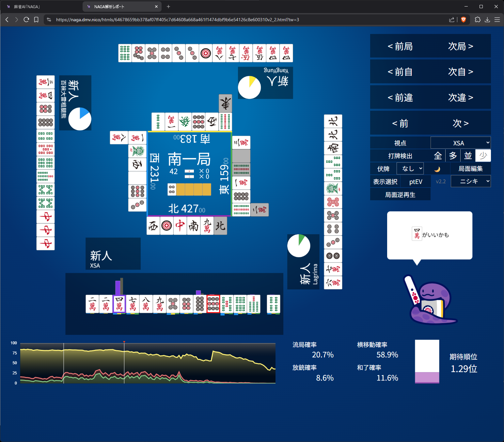The height and width of the screenshot is (442, 504).
Task: Click the Brave Shields lion icon
Action: [x=463, y=20]
